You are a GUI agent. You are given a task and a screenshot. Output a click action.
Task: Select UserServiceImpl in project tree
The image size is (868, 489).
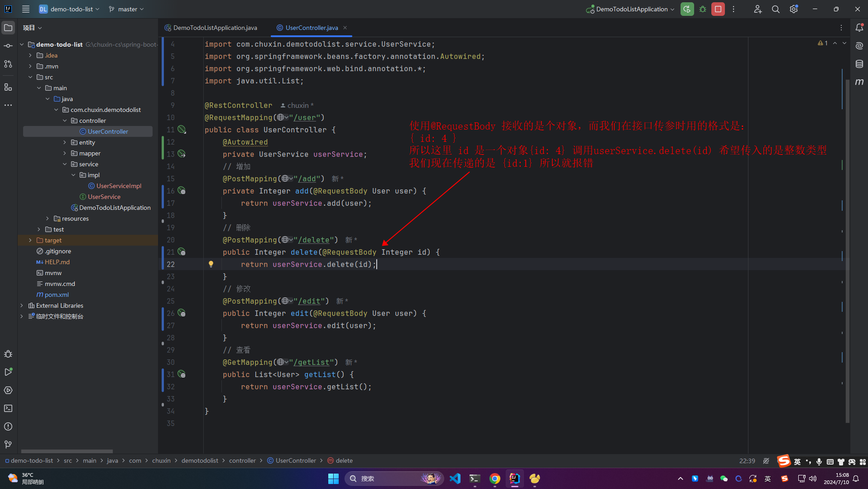119,186
